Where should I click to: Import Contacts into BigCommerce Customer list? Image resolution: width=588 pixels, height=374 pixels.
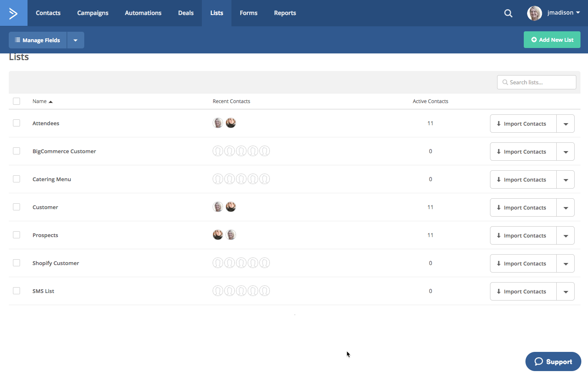tap(523, 152)
